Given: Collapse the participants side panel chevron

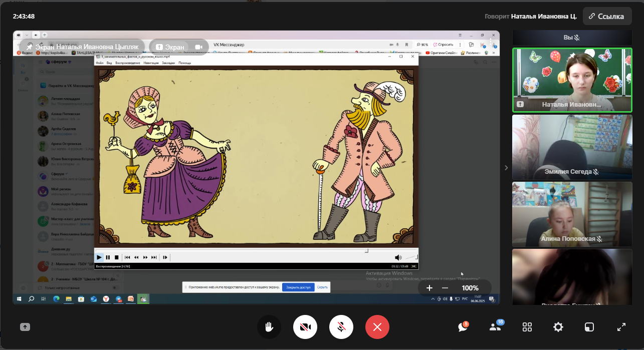Looking at the screenshot, I should pyautogui.click(x=506, y=168).
